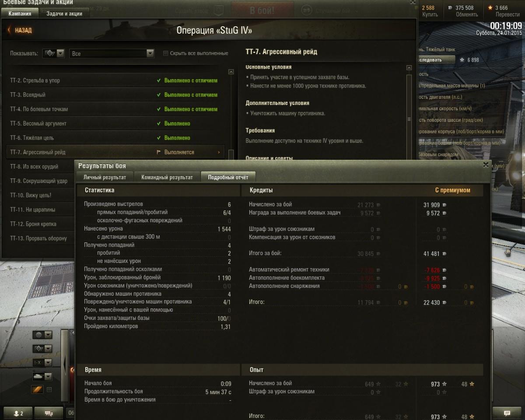Open the tank icon filter dropdown
This screenshot has height=420, width=525.
coord(42,377)
